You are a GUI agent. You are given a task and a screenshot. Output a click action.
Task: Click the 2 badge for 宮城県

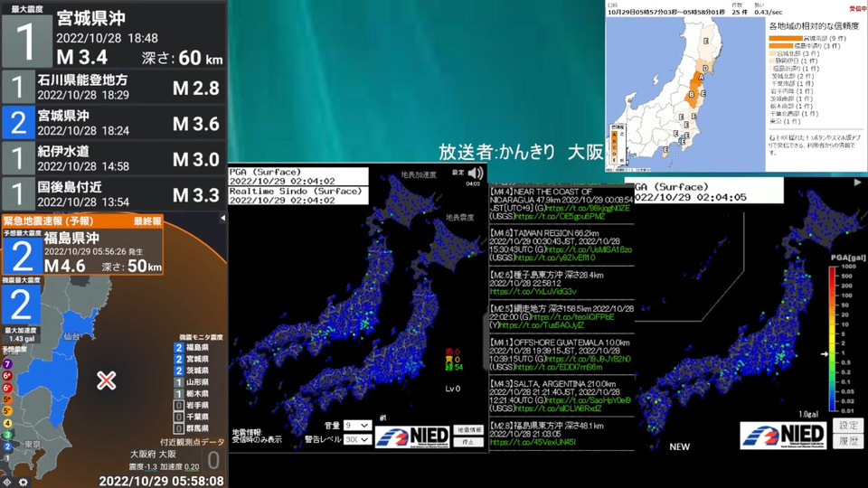179,359
